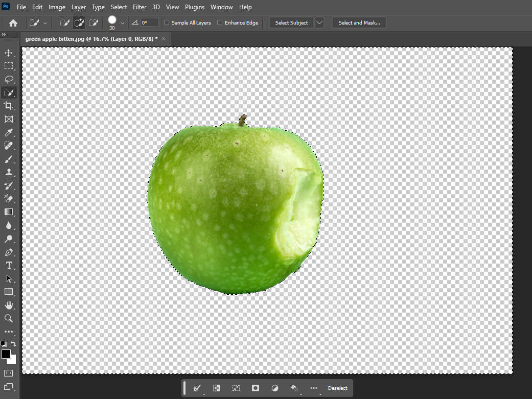Select the Gradient tool
532x399 pixels.
tap(9, 212)
